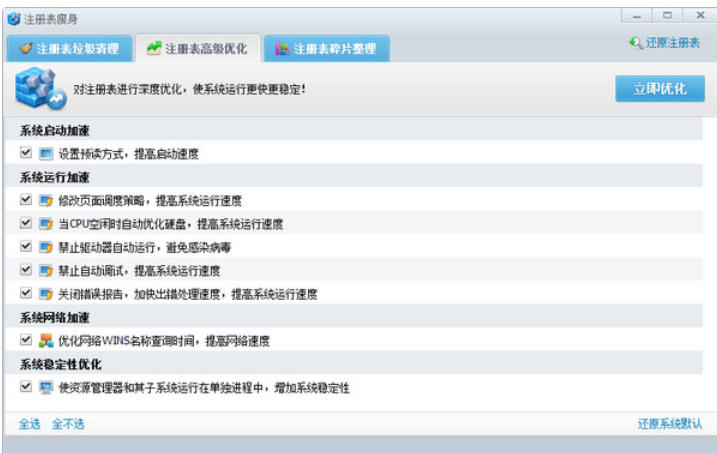This screenshot has width=717, height=453.
Task: Click the icon beside 关闭错误报告 item
Action: pos(45,294)
